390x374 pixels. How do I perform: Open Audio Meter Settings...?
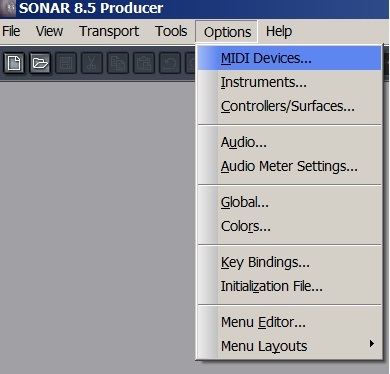pos(289,166)
